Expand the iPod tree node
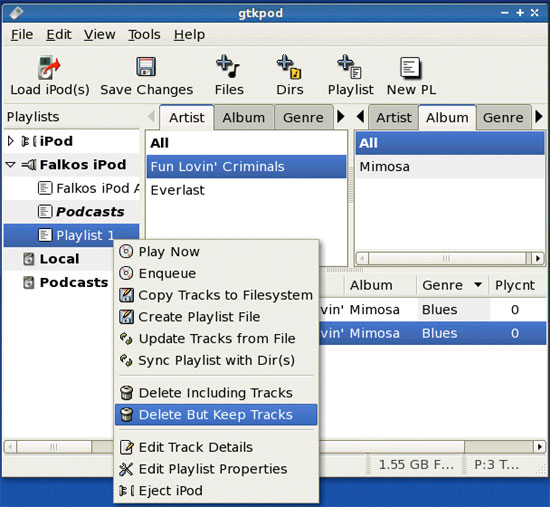 click(x=11, y=141)
